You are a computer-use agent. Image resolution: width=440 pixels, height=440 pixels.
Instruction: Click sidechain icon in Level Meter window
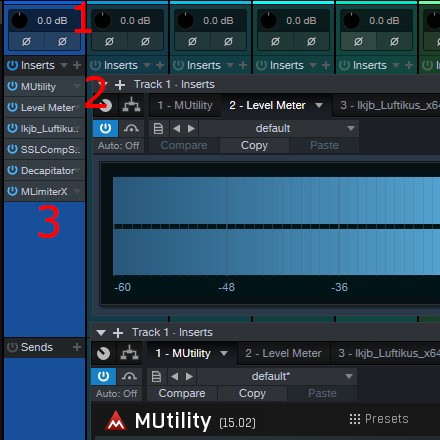(131, 128)
